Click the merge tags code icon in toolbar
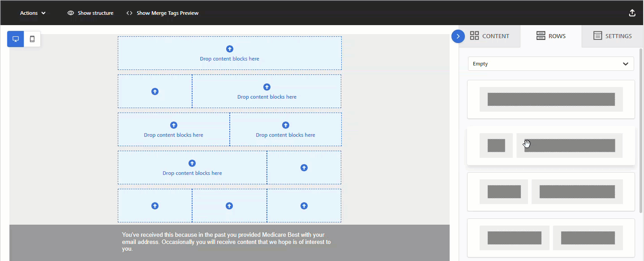Screen dimensions: 644x261 (x=129, y=13)
